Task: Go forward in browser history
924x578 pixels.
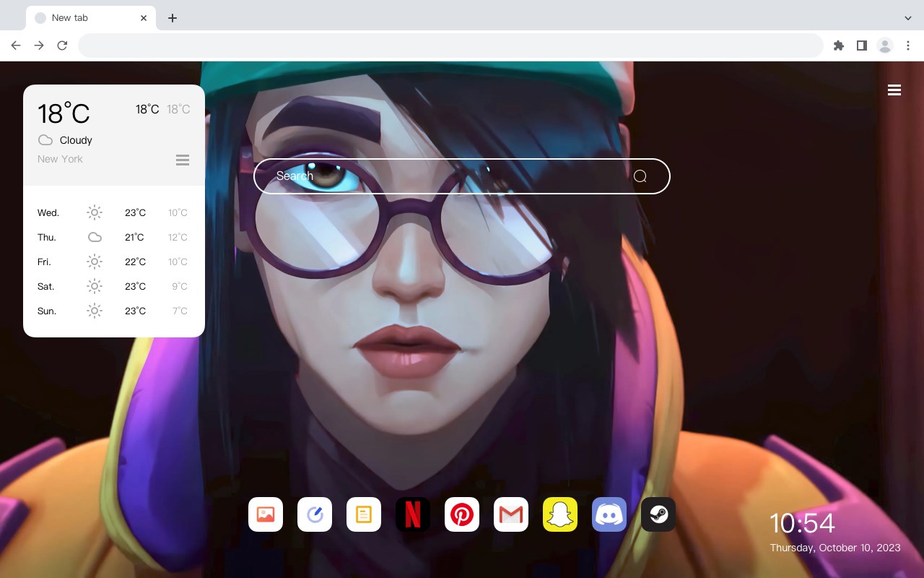Action: coord(39,46)
